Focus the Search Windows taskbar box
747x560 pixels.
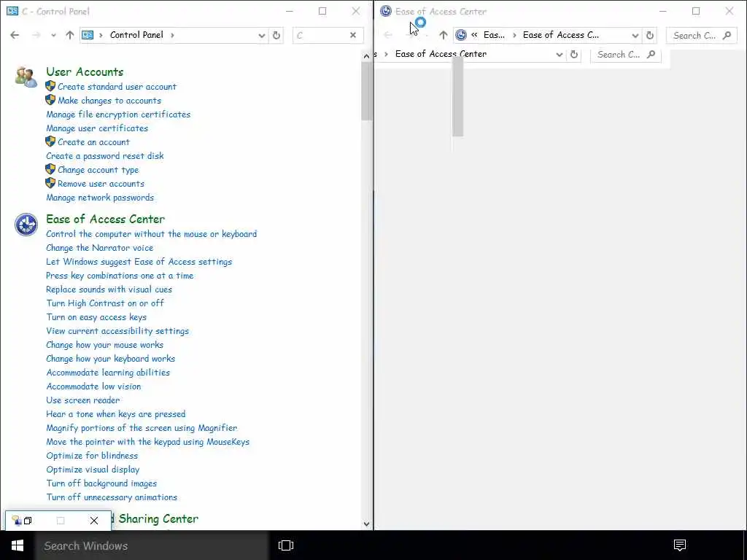pos(152,545)
